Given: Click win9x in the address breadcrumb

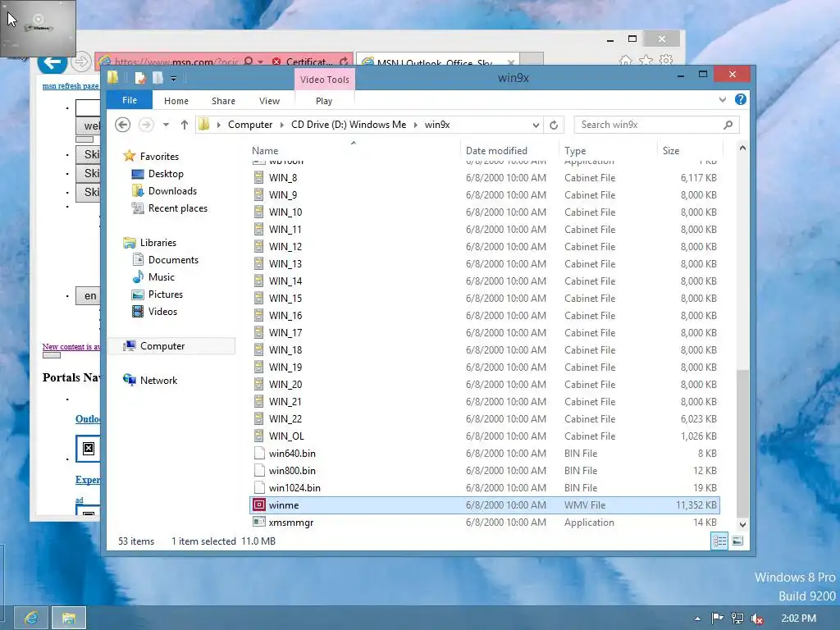Looking at the screenshot, I should [x=437, y=125].
